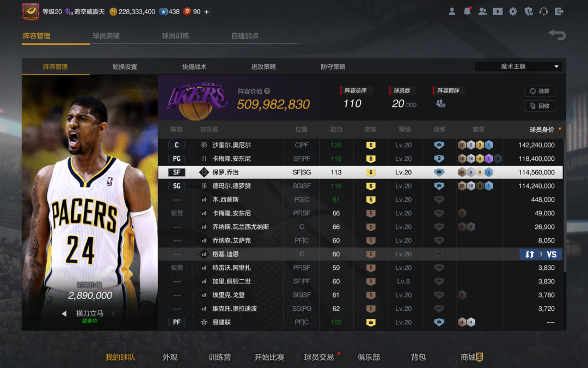Image resolution: width=588 pixels, height=368 pixels.
Task: Switch to the 球员突破 tab
Action: pyautogui.click(x=106, y=36)
